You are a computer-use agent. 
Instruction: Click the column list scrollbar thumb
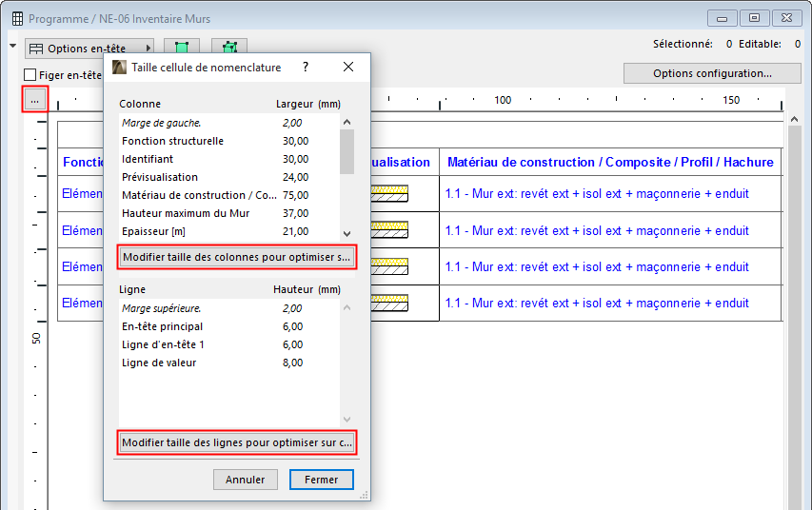click(x=347, y=151)
